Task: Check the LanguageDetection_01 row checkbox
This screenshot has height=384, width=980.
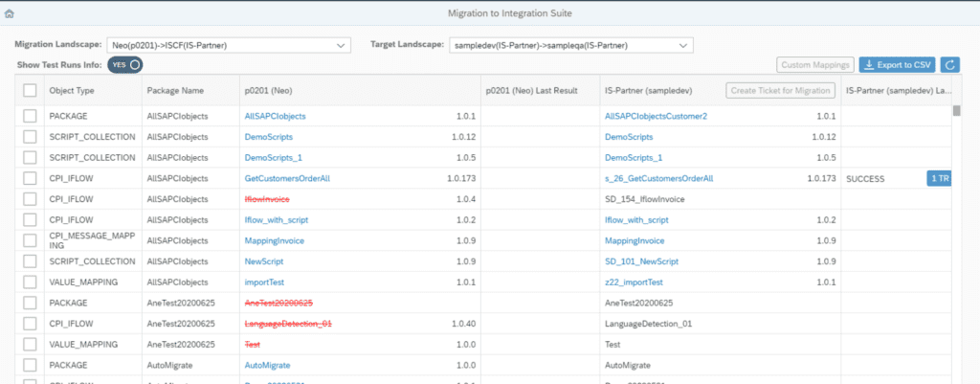Action: click(x=30, y=324)
